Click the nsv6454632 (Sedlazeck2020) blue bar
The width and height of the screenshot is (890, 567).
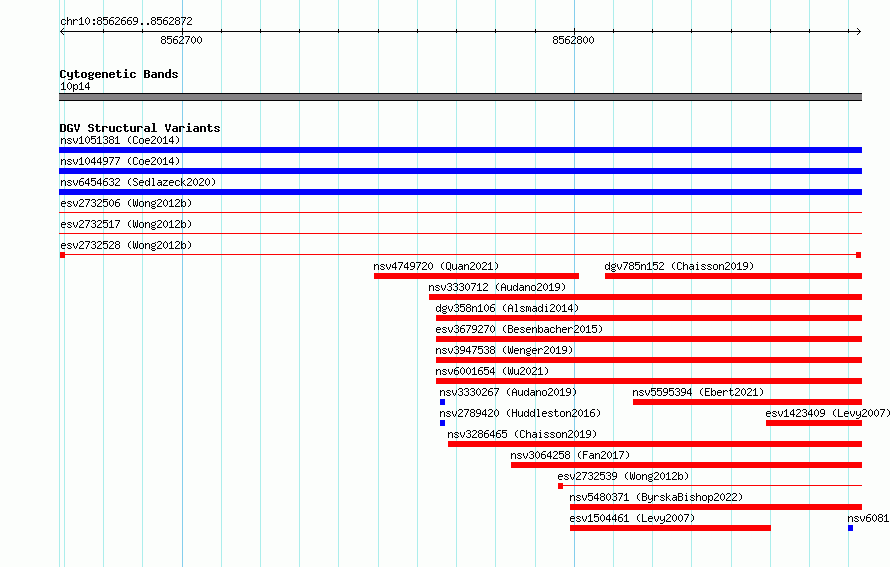(460, 192)
